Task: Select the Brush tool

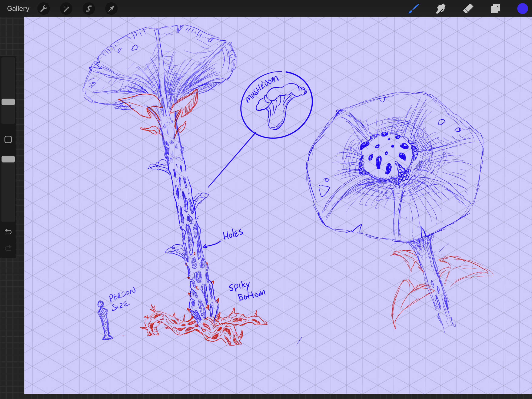Action: click(x=414, y=9)
